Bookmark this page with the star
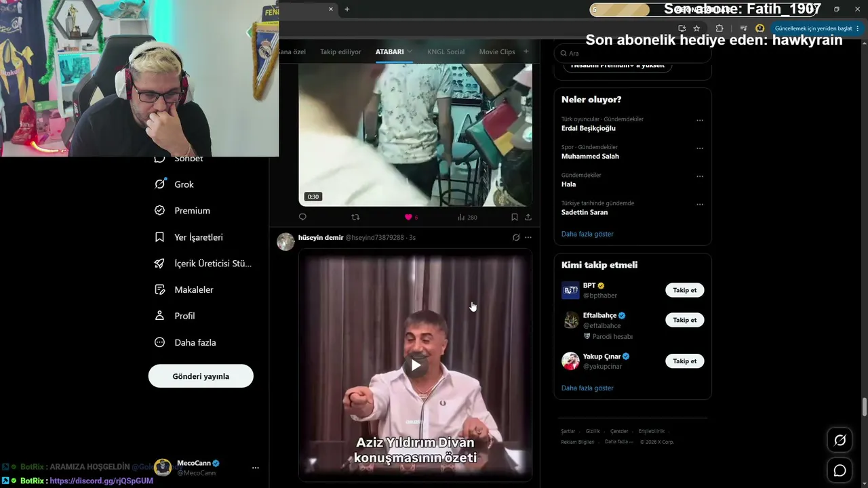This screenshot has height=488, width=868. (696, 28)
